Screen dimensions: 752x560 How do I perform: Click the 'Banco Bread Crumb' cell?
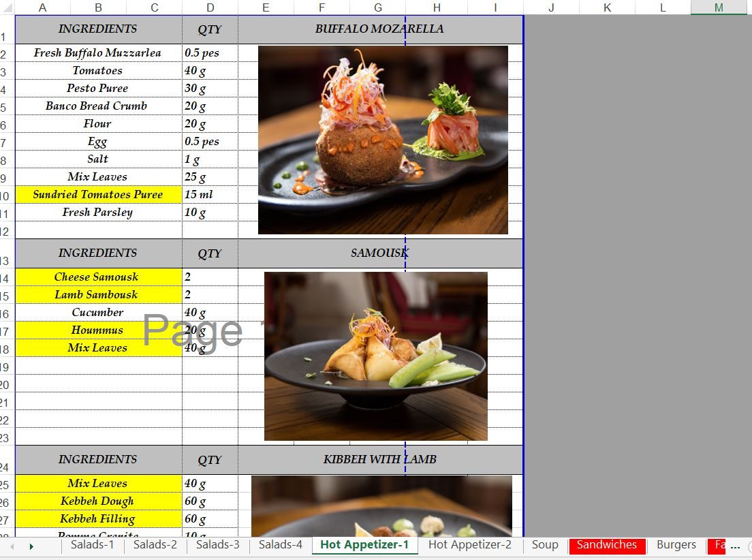[x=98, y=106]
